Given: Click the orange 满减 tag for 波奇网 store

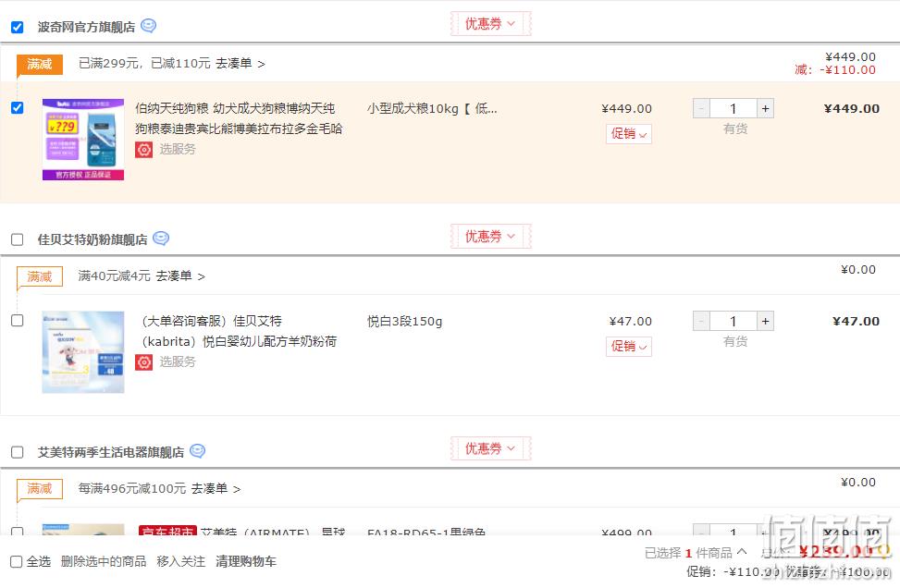Looking at the screenshot, I should 39,64.
